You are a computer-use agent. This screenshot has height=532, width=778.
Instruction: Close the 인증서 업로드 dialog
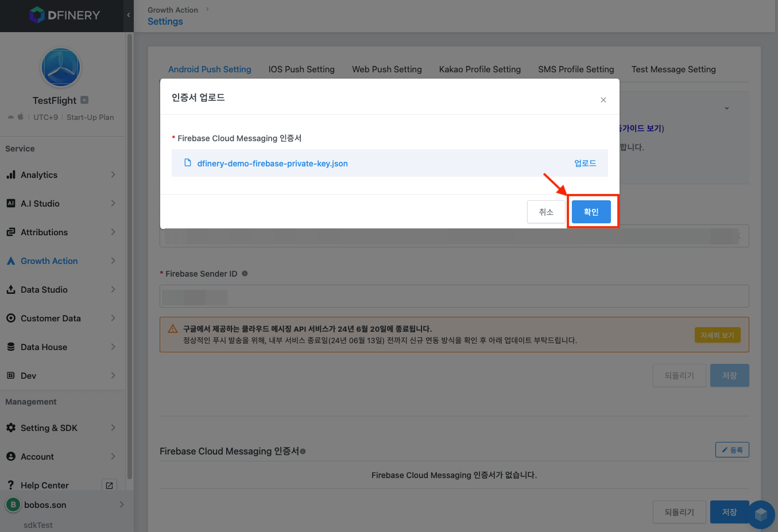tap(603, 100)
